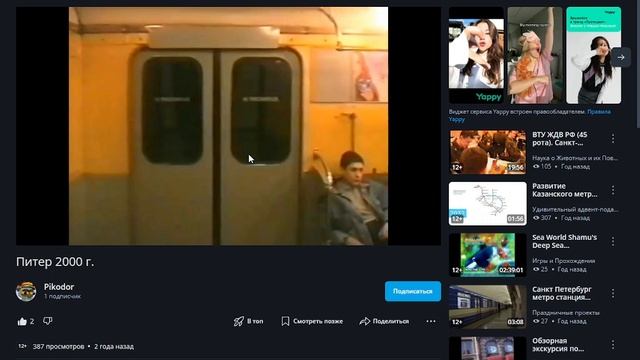Screen dimensions: 640x360
Task: Open 'Обзорная экскурсия по...' video title
Action: pos(558,345)
